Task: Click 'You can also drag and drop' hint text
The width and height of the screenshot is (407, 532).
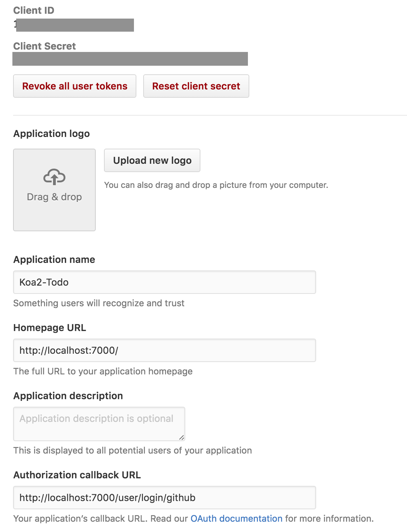Action: tap(216, 185)
